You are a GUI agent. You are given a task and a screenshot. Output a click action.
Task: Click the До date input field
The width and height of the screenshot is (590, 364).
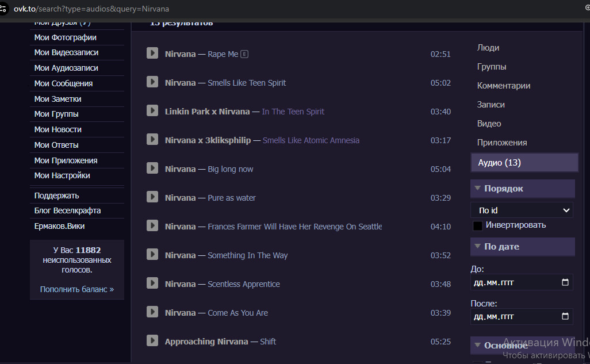coord(522,282)
